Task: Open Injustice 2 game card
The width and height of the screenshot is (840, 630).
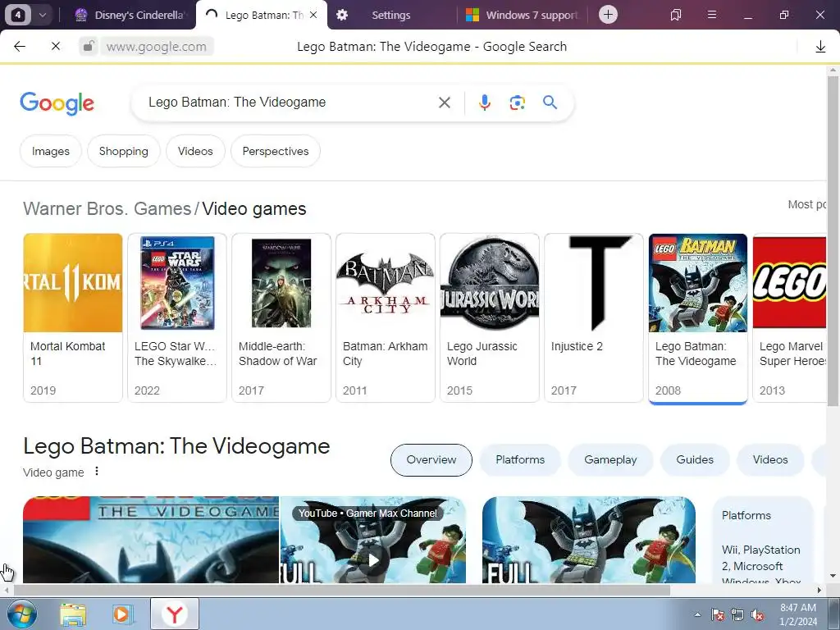Action: [x=594, y=317]
